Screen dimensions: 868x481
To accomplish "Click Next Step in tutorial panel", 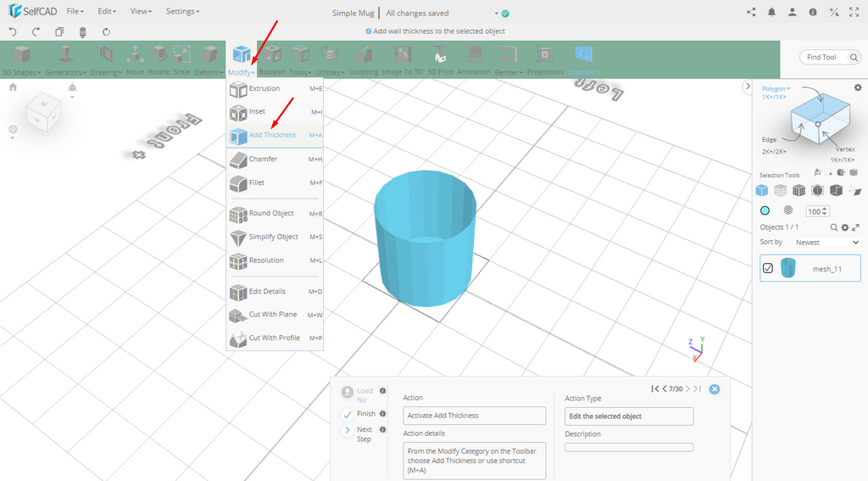I will coord(358,433).
